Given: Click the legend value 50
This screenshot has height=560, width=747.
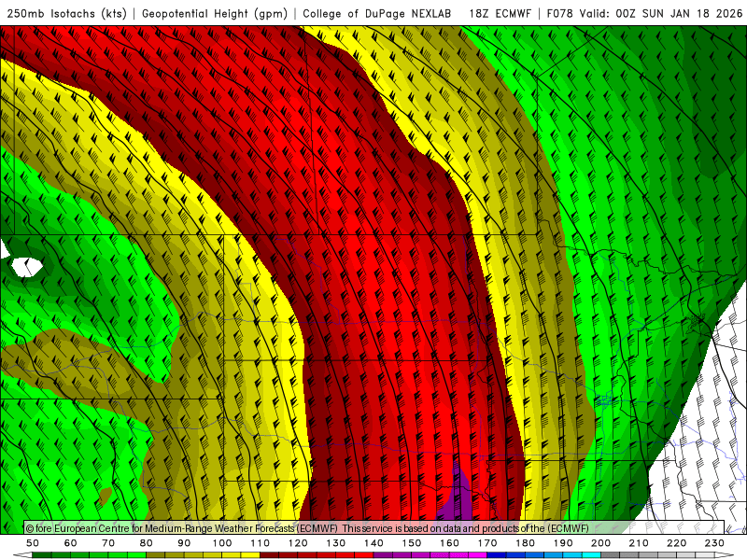Looking at the screenshot, I should [33, 543].
